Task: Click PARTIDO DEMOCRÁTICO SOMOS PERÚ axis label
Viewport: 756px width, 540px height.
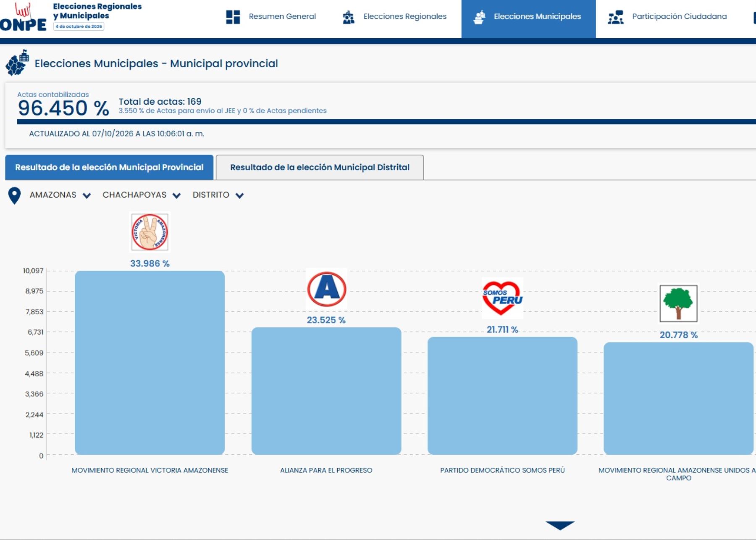Action: click(x=502, y=470)
